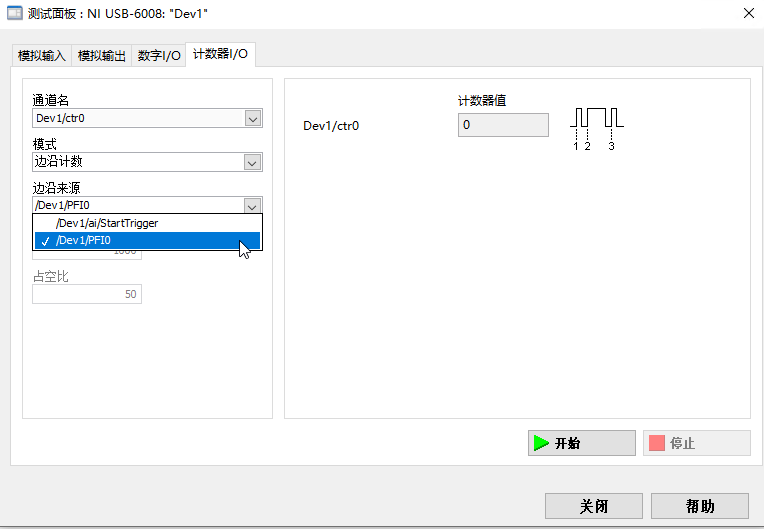Click the 计数器值 label

click(x=482, y=101)
